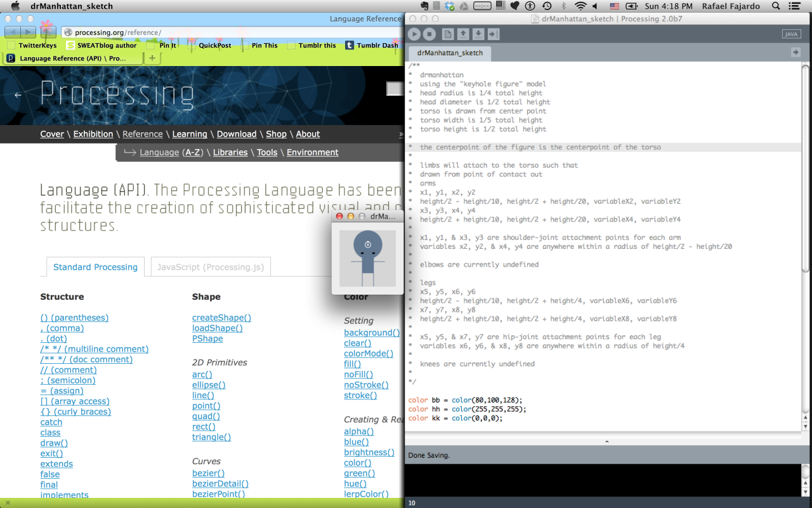Screen dimensions: 812x508
Task: Open the Wi-Fi status menu
Action: pos(580,6)
